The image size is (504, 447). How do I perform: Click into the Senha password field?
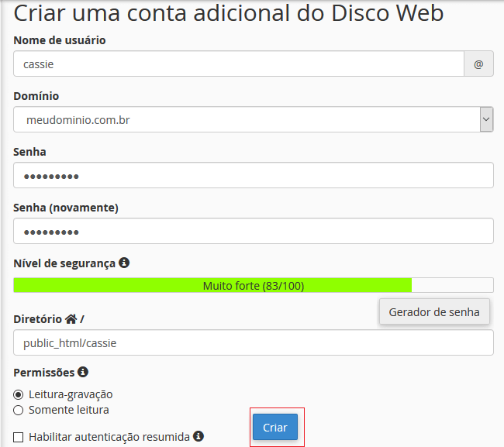pyautogui.click(x=254, y=176)
